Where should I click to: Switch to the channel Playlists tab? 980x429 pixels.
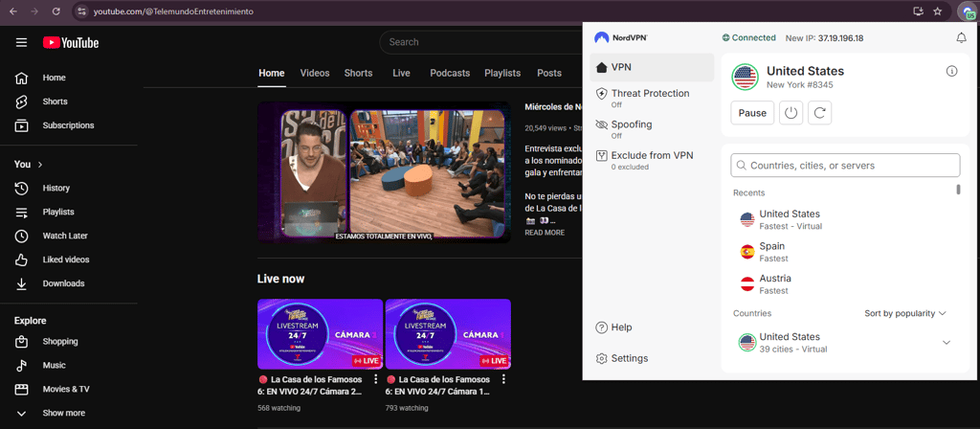click(x=502, y=73)
